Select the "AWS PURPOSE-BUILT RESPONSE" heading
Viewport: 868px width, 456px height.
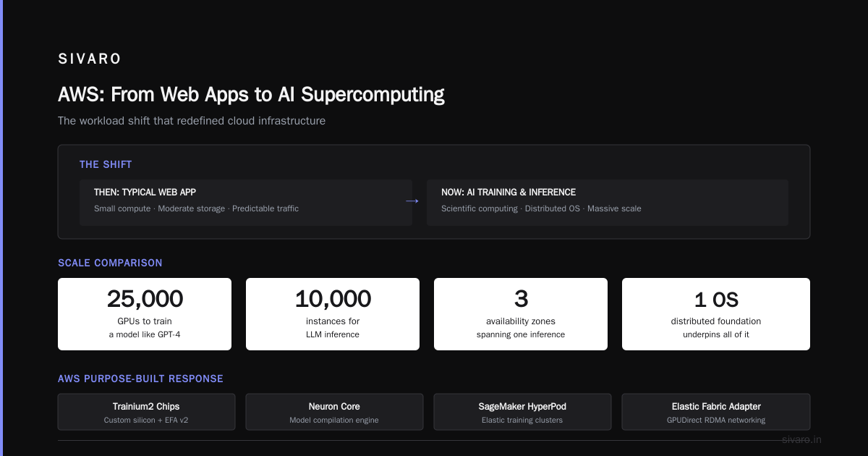[140, 379]
